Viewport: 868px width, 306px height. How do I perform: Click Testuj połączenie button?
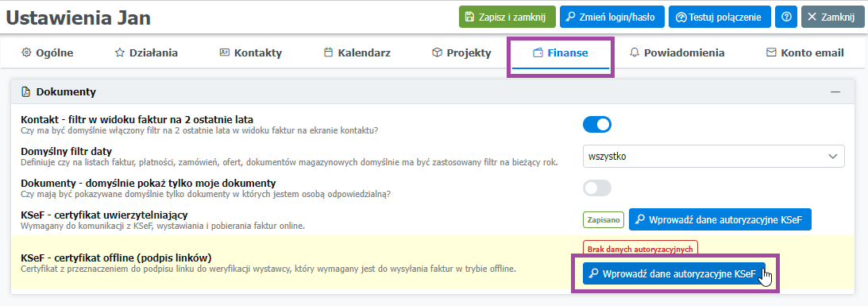click(719, 17)
